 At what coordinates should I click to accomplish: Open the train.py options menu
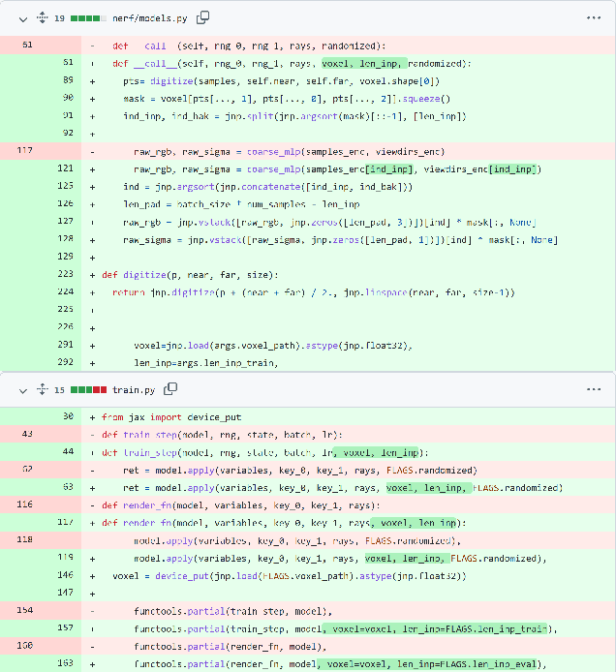(x=593, y=389)
